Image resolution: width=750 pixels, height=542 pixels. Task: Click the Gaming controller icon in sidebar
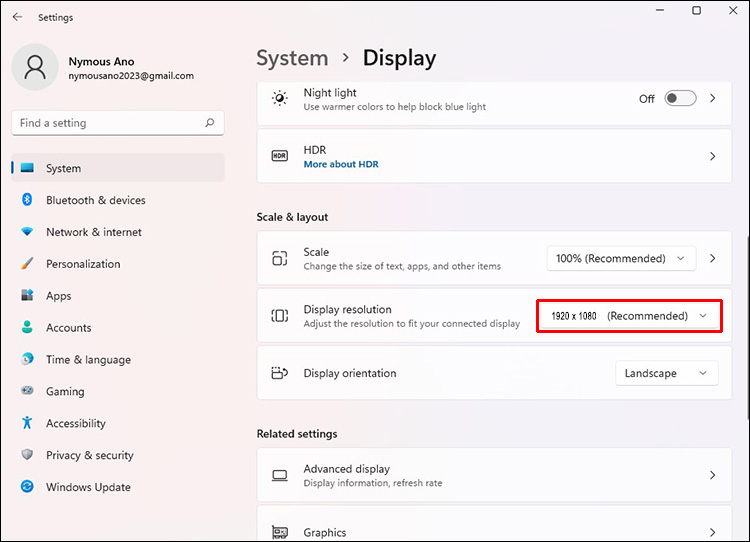pyautogui.click(x=27, y=391)
